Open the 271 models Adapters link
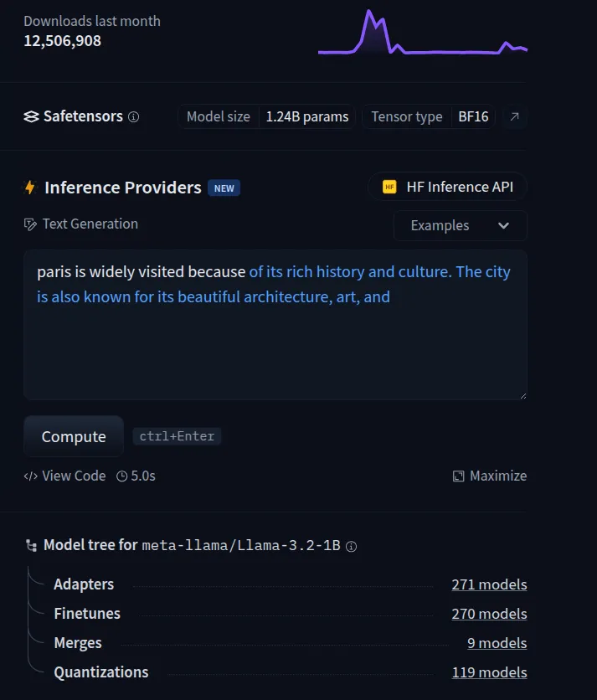Screen dimensions: 597x700 [489, 584]
